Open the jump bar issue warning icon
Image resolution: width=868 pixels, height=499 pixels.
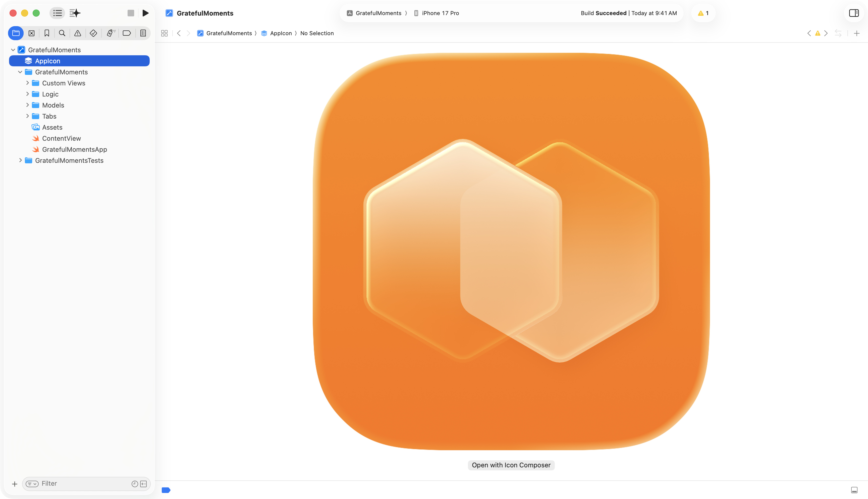point(818,33)
